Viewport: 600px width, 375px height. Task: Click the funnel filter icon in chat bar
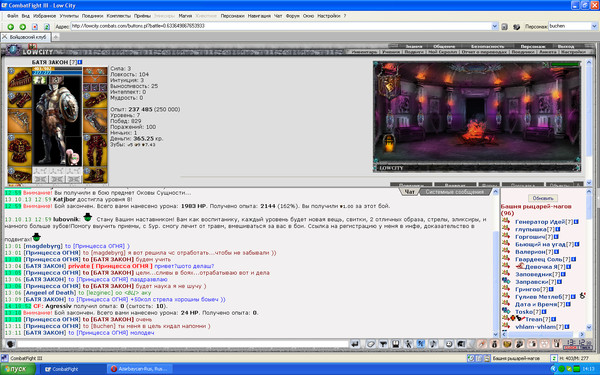(383, 344)
